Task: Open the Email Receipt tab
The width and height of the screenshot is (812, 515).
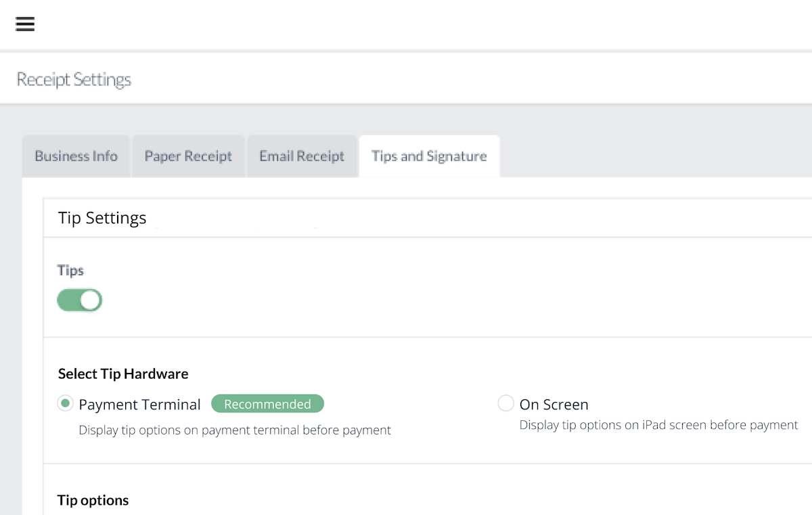Action: coord(302,156)
